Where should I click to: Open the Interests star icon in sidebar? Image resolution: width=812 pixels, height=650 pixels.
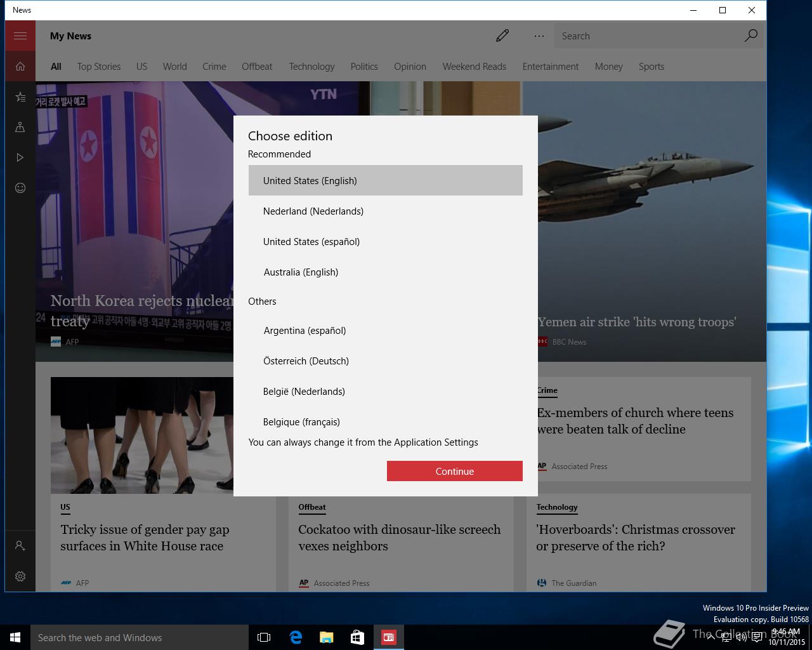point(20,96)
